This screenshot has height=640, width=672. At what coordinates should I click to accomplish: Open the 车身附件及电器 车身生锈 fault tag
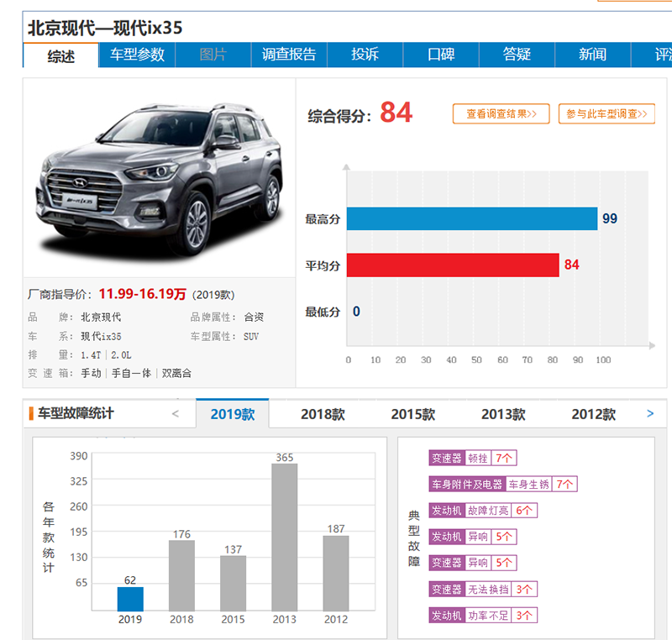503,484
